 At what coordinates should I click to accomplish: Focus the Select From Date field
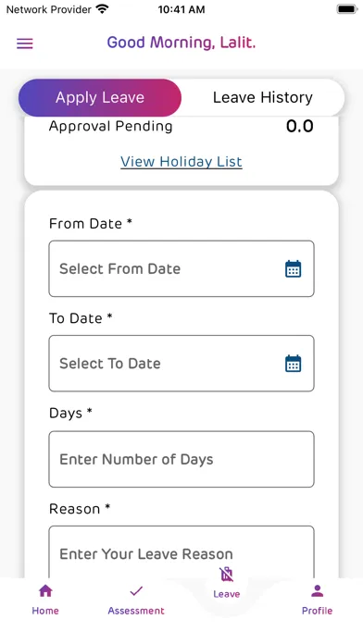[181, 268]
